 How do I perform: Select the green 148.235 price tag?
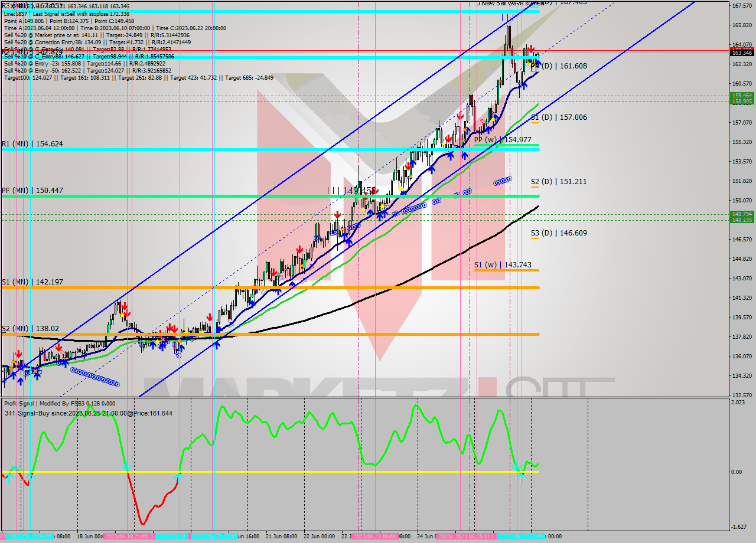[742, 220]
